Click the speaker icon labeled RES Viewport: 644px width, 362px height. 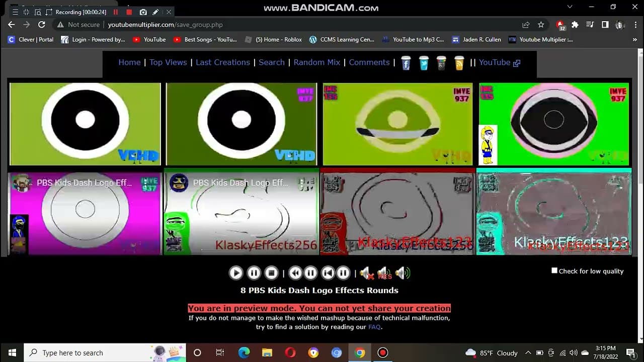[x=384, y=273]
